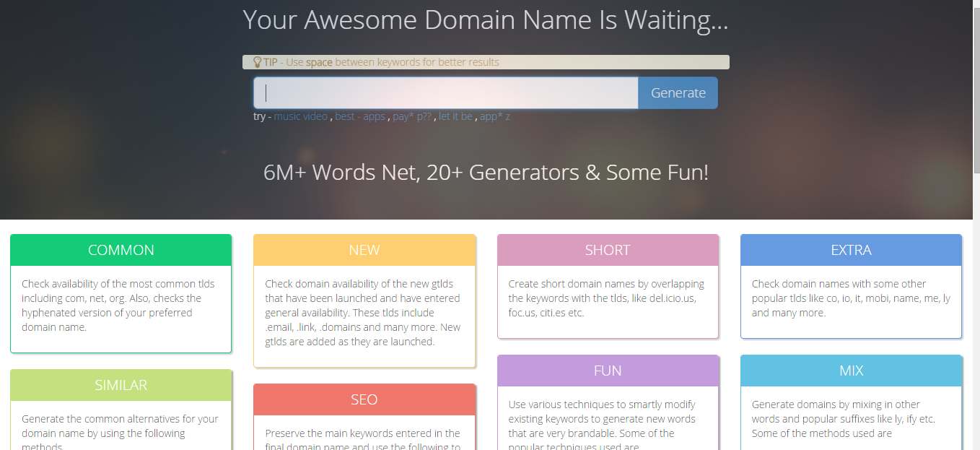Open the FUN generator card header
Viewport: 980px width, 450px height.
pos(608,371)
